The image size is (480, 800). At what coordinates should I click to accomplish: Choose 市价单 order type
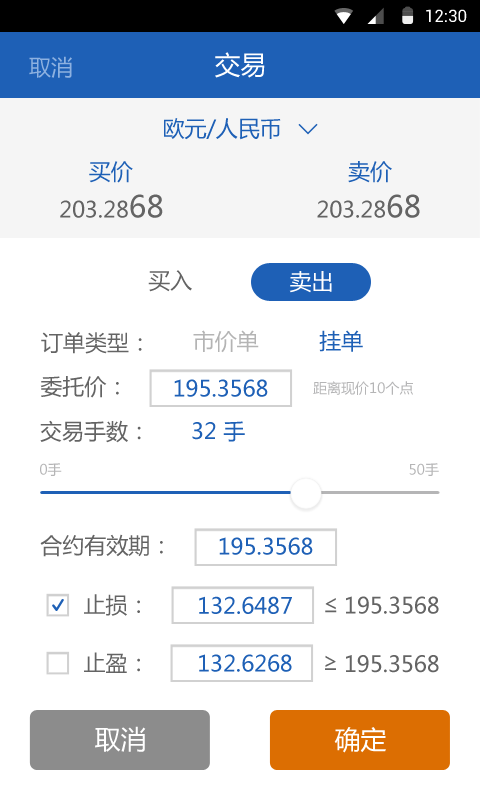[x=226, y=341]
